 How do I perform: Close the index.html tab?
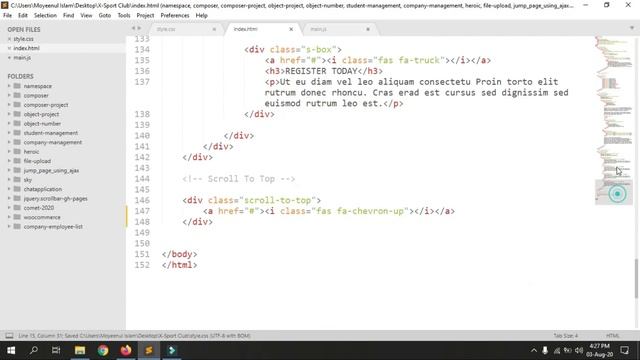coord(291,29)
